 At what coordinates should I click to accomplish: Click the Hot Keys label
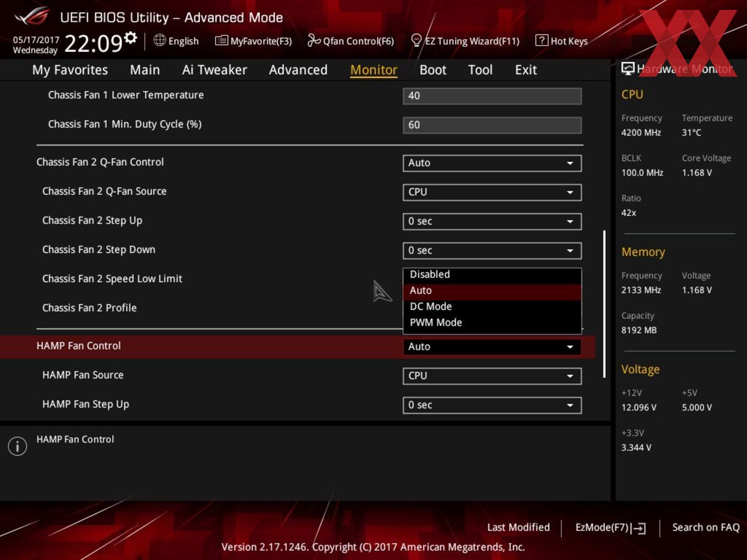[x=569, y=41]
